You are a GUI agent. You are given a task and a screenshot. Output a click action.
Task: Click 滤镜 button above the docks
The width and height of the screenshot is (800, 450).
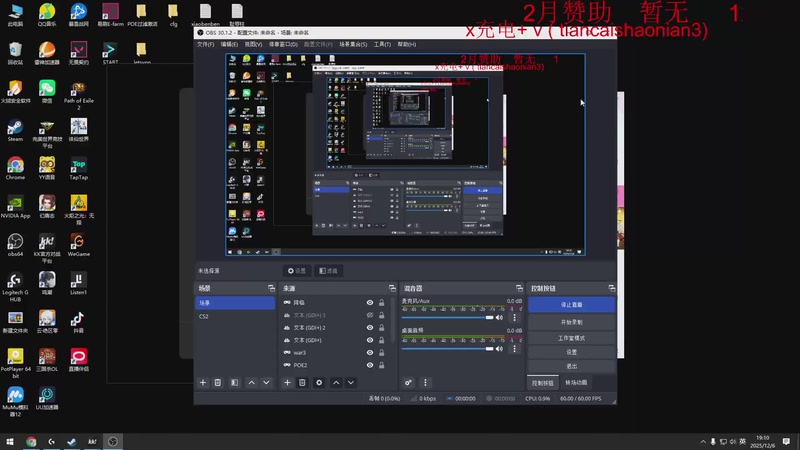click(x=328, y=271)
